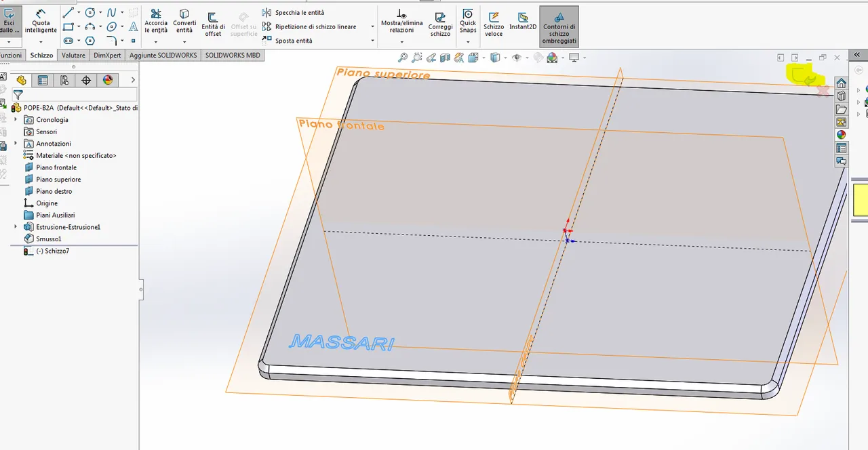The height and width of the screenshot is (450, 868).
Task: Select the Arc sketch tool
Action: pyautogui.click(x=90, y=27)
